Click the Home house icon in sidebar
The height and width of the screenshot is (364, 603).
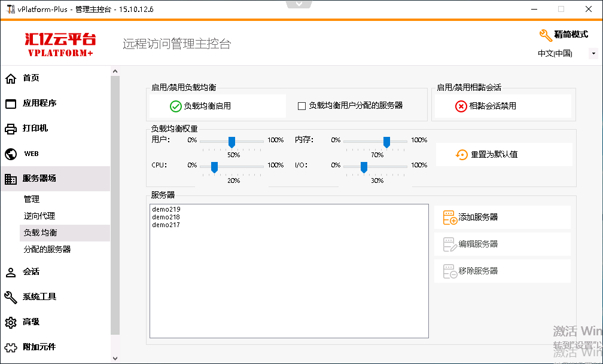[11, 78]
